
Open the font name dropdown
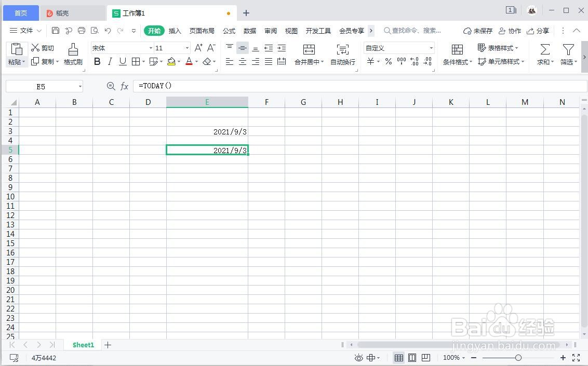click(x=150, y=48)
